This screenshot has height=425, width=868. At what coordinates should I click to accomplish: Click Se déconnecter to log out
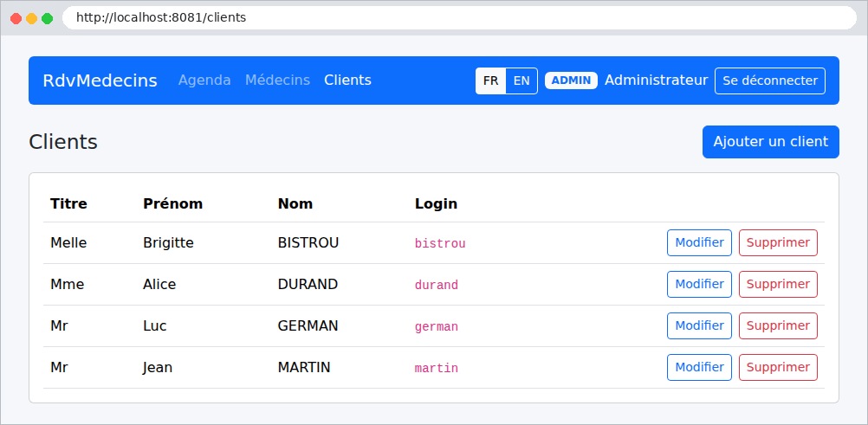[x=770, y=80]
